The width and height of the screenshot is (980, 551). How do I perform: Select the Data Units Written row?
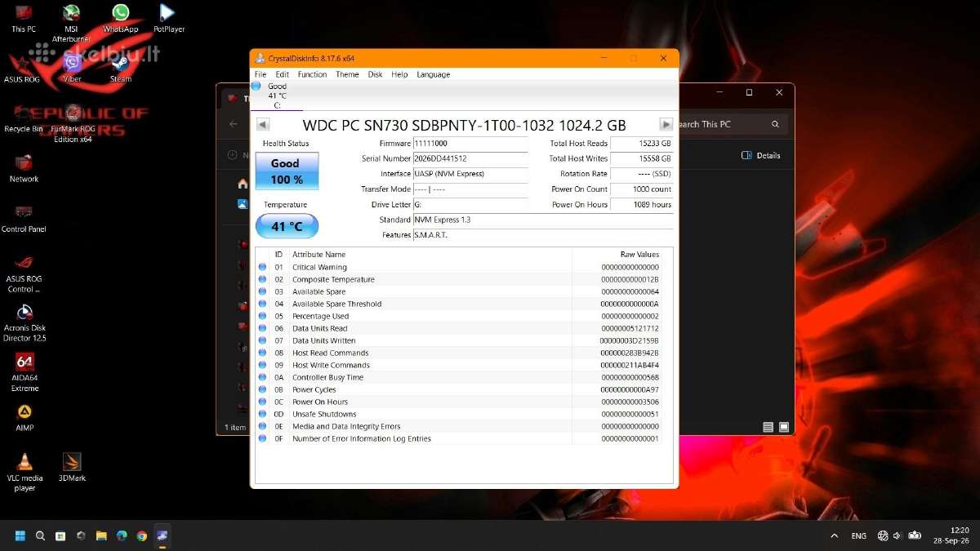[x=464, y=340]
